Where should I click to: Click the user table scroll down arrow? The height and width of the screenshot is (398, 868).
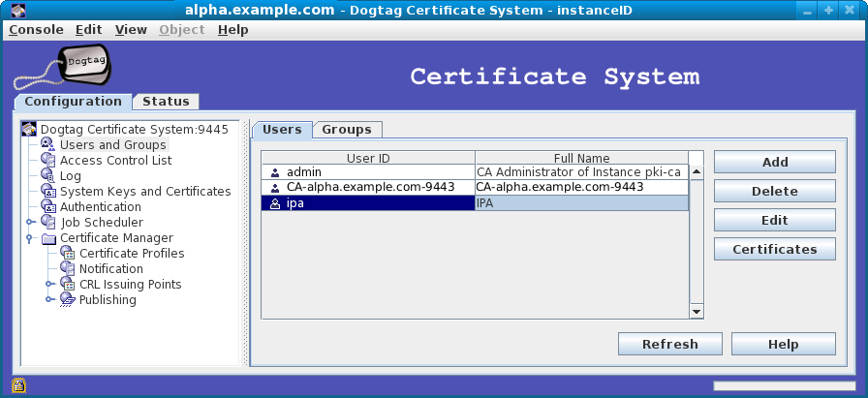point(697,312)
